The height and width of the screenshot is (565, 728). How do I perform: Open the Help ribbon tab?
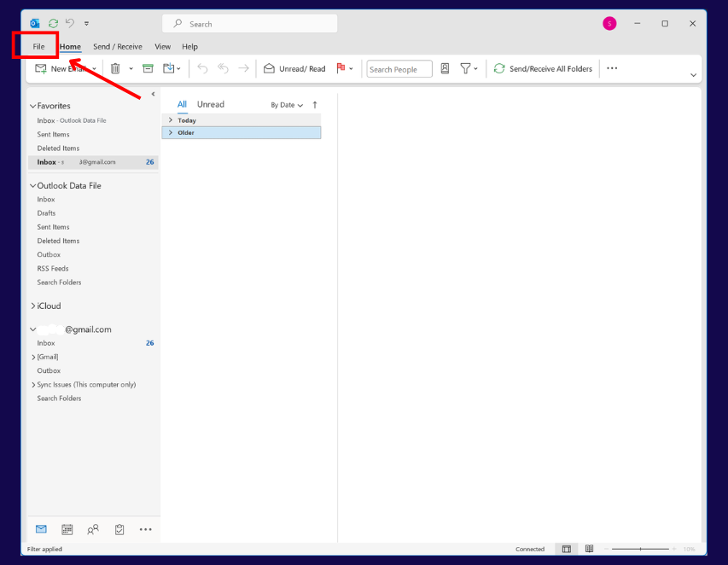(189, 46)
